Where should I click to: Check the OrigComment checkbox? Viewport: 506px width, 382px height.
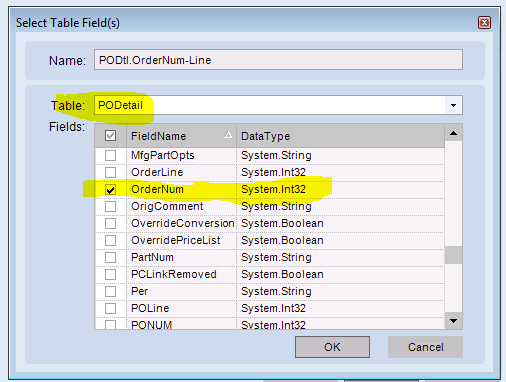pyautogui.click(x=110, y=206)
